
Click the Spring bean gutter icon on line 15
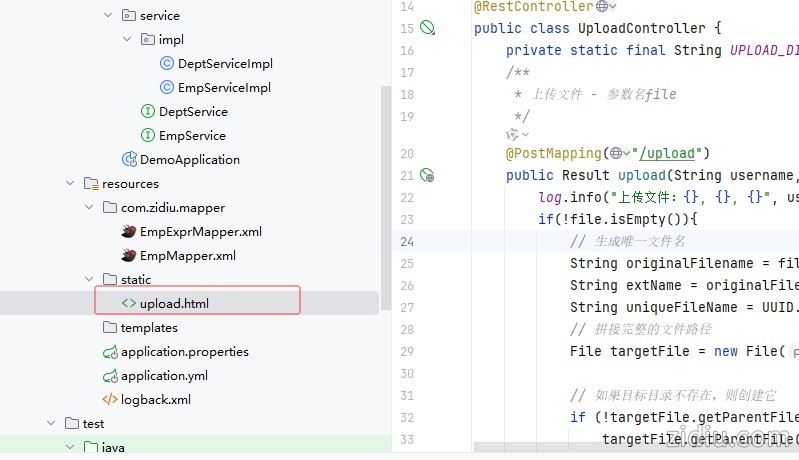point(428,28)
